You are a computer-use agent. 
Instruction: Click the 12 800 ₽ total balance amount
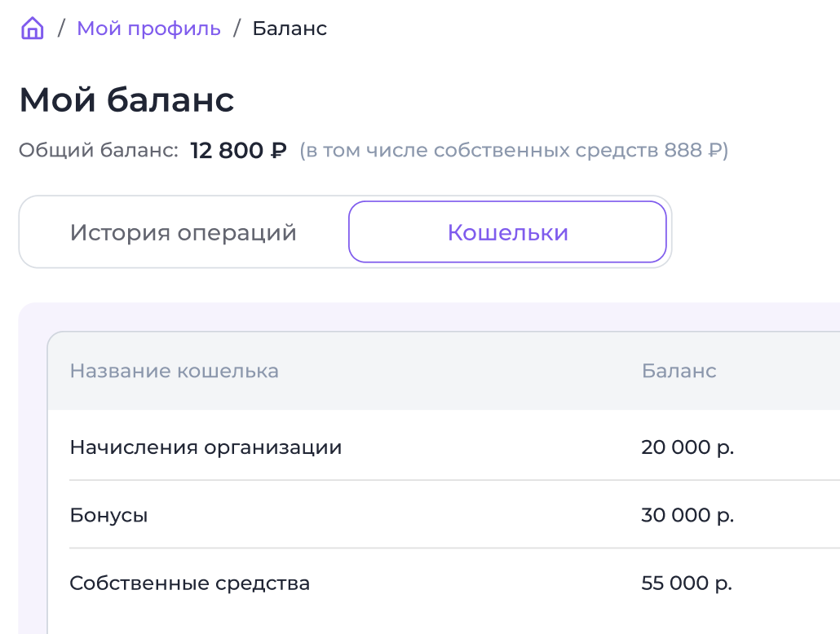click(238, 151)
